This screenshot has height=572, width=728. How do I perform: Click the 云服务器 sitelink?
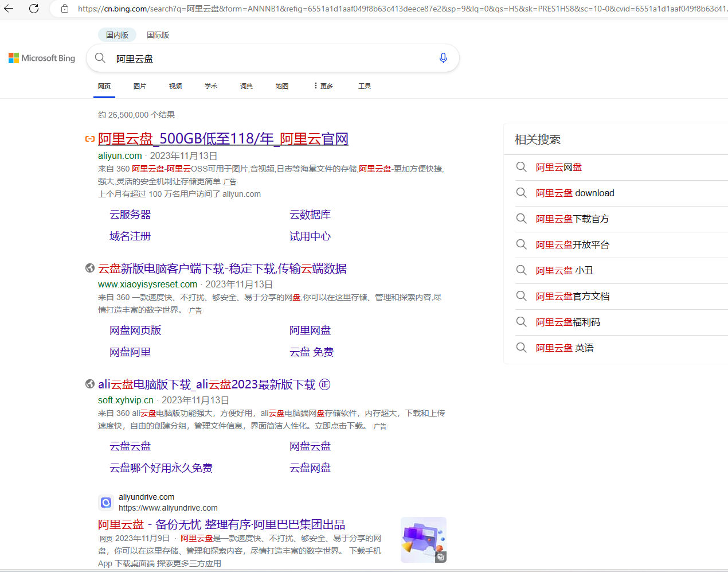(130, 215)
